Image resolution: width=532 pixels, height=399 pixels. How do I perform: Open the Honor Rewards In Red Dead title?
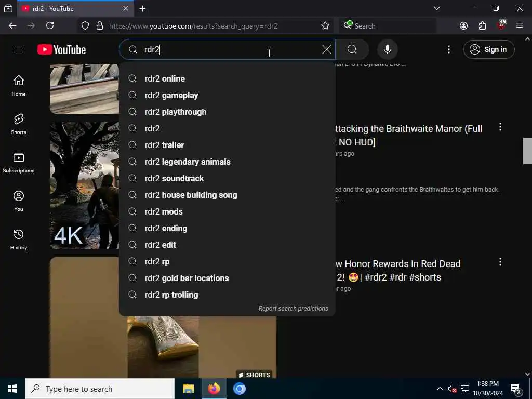(397, 270)
